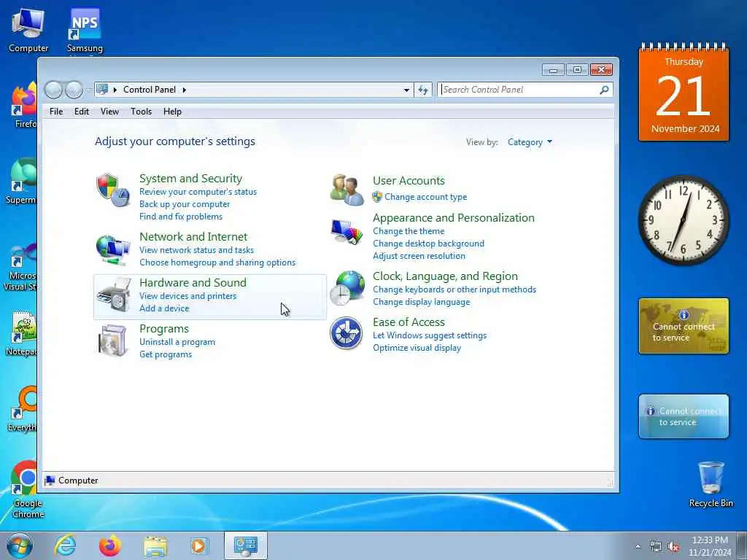This screenshot has height=560, width=747.
Task: Click Change account type link
Action: (426, 197)
